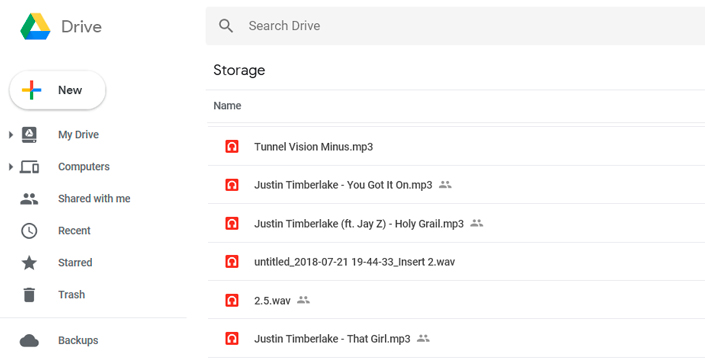
Task: Open Trash via the bin icon
Action: pyautogui.click(x=29, y=295)
